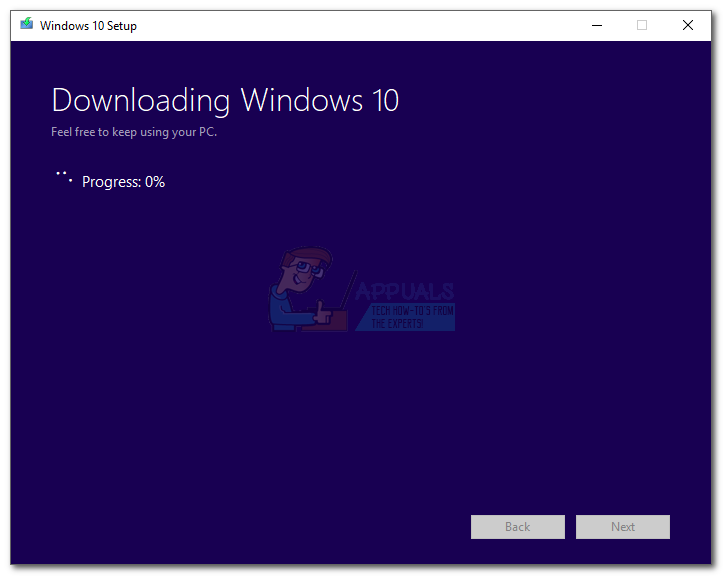Click the Back button
Image resolution: width=723 pixels, height=576 pixels.
[x=517, y=527]
